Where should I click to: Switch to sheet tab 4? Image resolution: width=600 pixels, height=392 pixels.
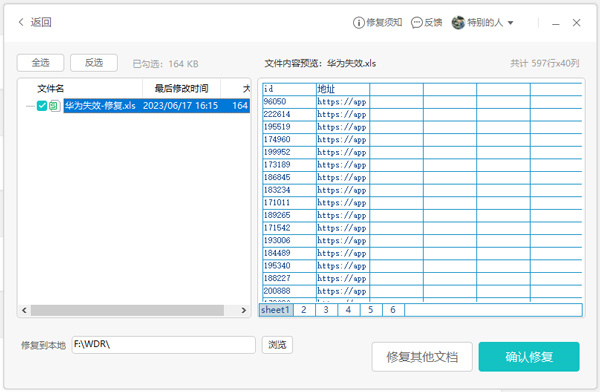pos(348,310)
